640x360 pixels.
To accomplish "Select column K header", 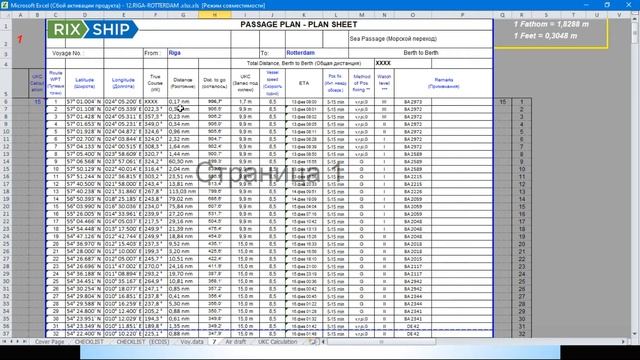I will tap(304, 15).
